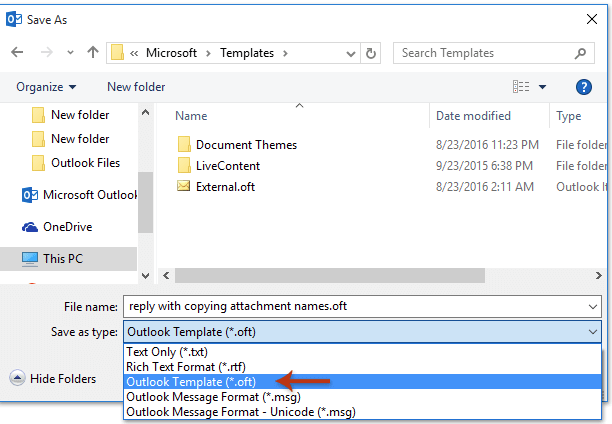Click the Outlook icon beside Microsoft Outlook
612x424 pixels.
(30, 195)
